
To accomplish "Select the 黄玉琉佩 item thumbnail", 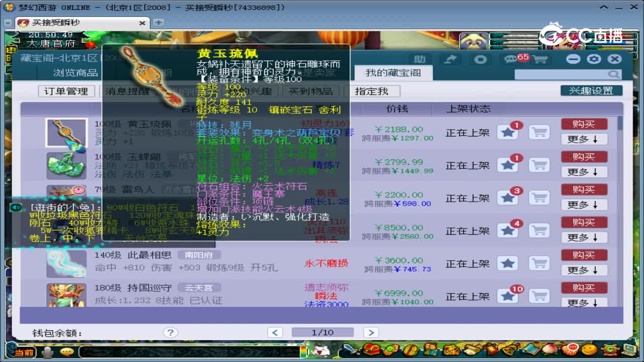I will click(x=66, y=133).
